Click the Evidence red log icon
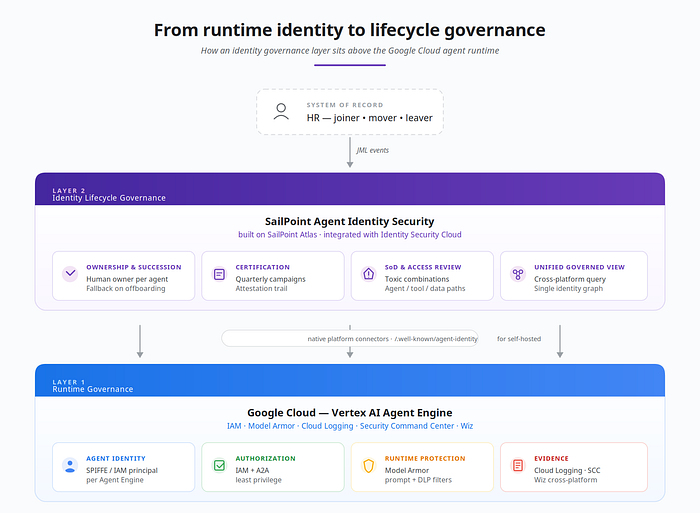This screenshot has height=513, width=700. [x=518, y=465]
